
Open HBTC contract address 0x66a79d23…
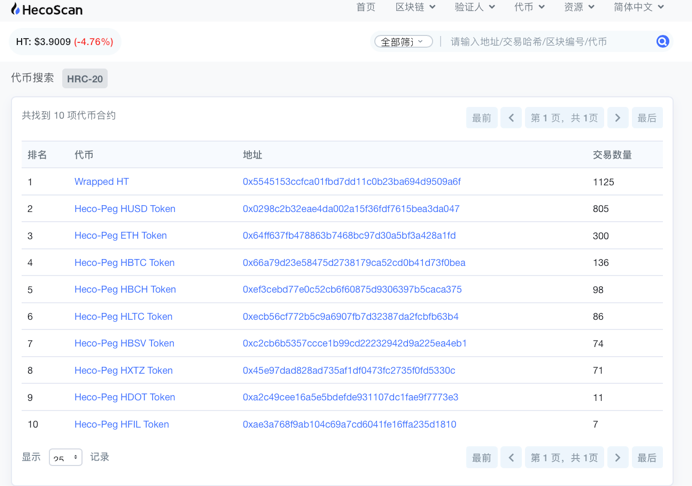[x=354, y=263]
